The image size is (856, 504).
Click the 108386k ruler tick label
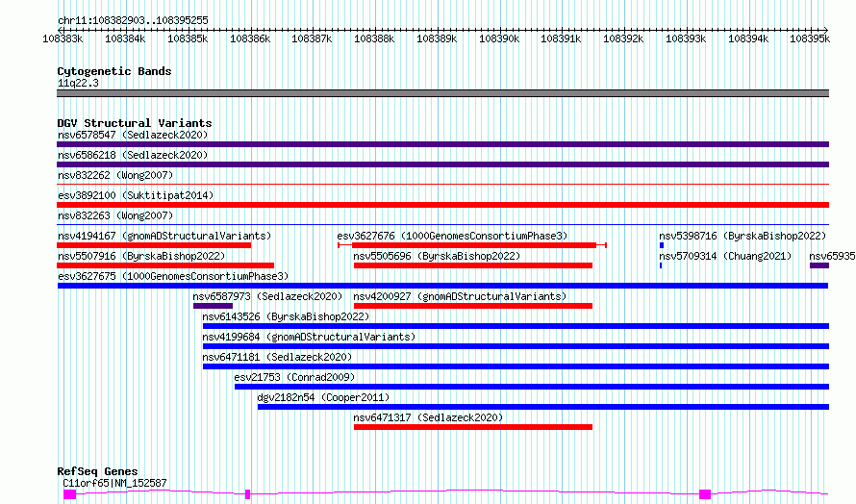(250, 38)
